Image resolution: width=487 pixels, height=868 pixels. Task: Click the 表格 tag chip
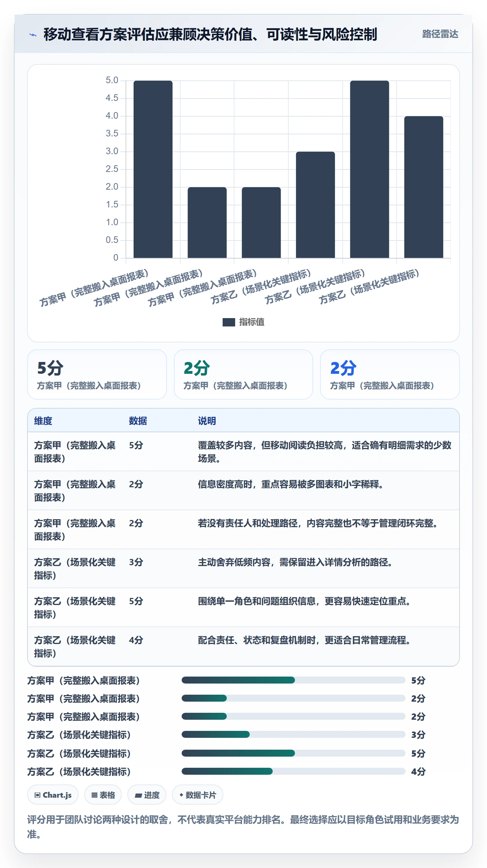click(x=103, y=795)
